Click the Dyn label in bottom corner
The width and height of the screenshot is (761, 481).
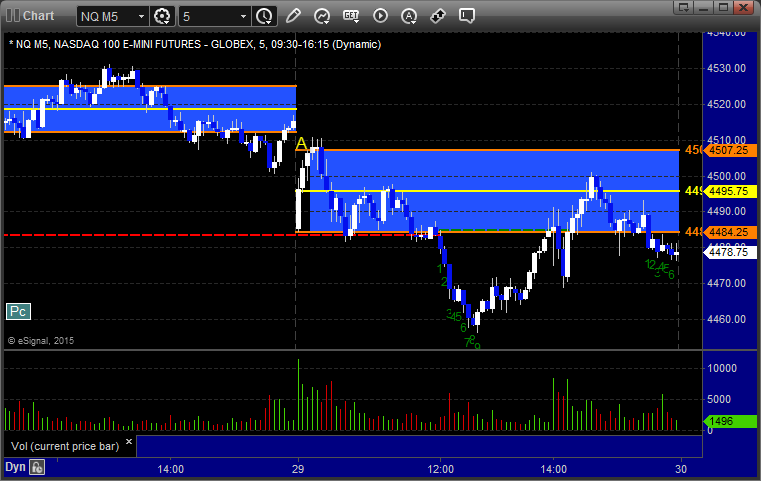15,467
